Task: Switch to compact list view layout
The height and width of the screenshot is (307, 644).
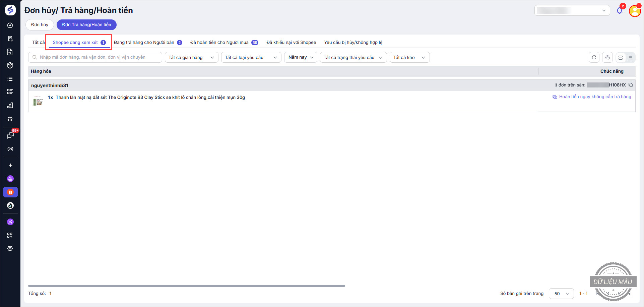Action: [630, 58]
